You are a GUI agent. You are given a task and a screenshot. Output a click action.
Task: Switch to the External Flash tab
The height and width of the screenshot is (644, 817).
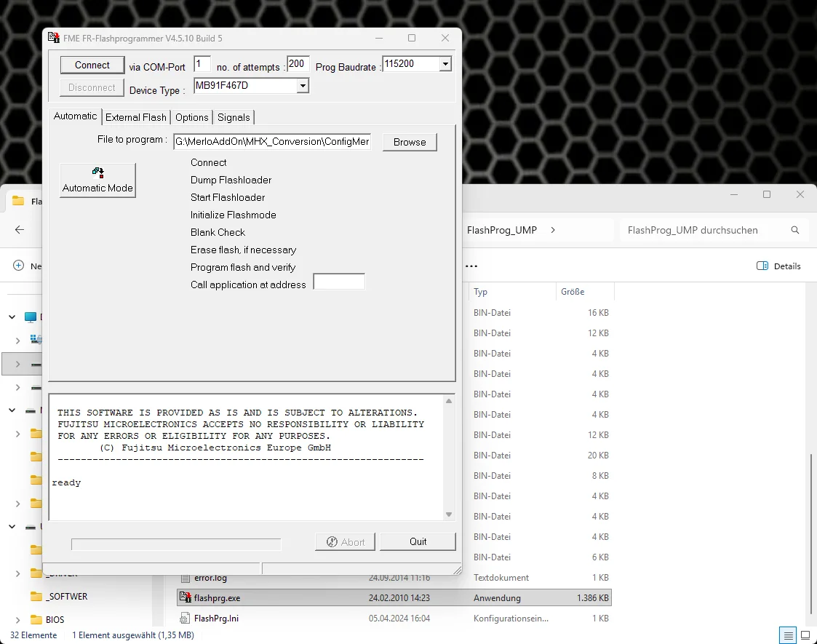click(x=135, y=117)
